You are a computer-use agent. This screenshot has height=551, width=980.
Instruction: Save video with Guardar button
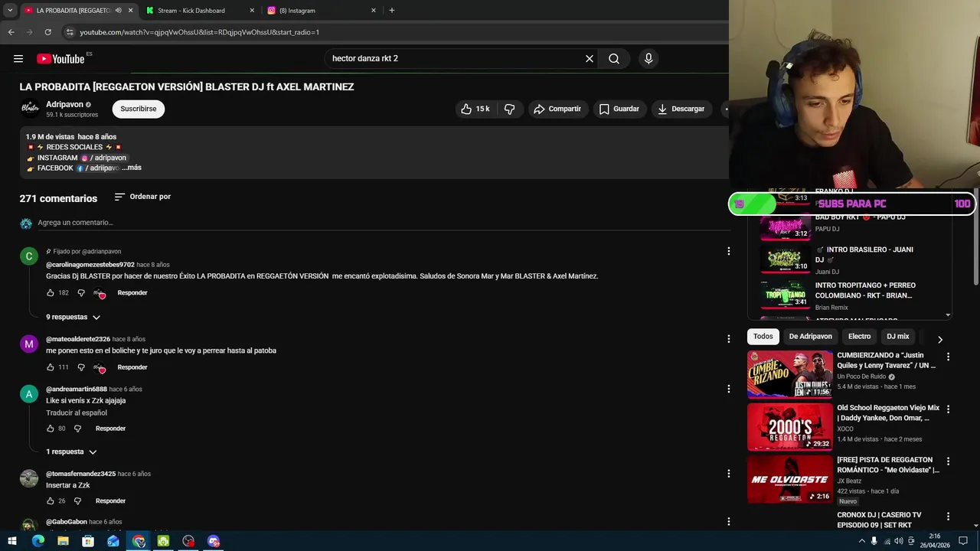point(619,109)
